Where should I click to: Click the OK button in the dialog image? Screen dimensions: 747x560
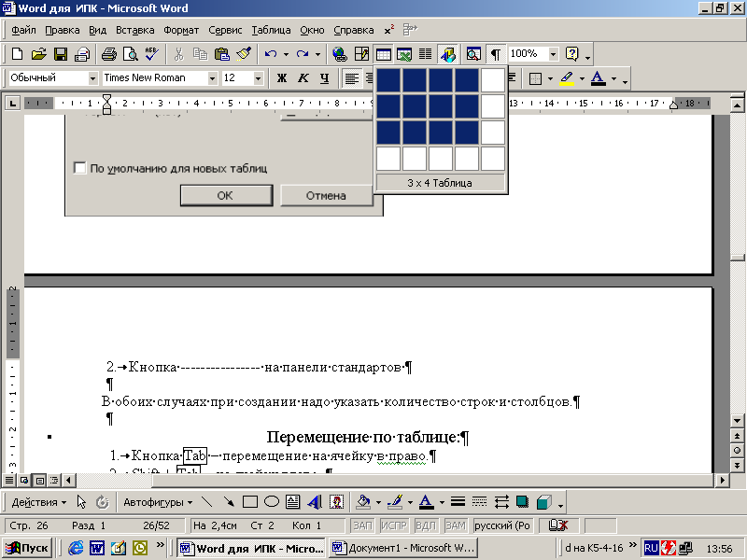click(x=226, y=196)
